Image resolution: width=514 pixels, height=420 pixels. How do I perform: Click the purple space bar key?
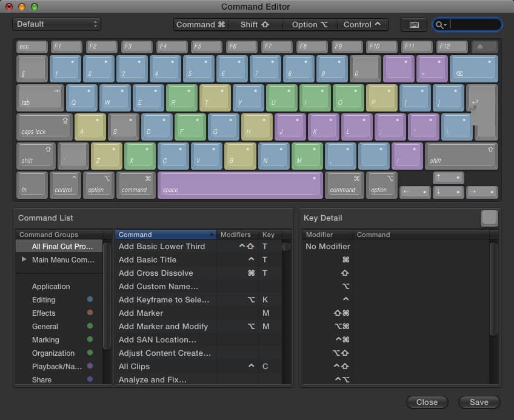[240, 185]
